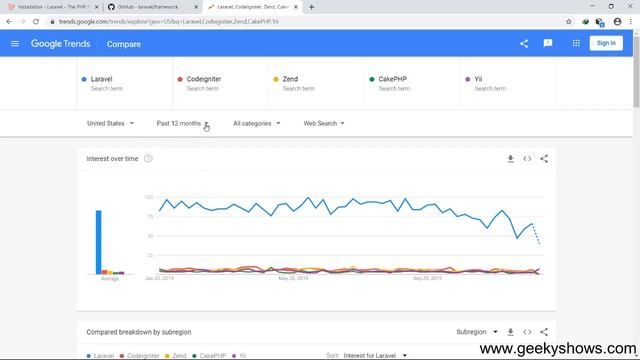
Task: Edit the Codeigniter search term
Action: coord(220,83)
